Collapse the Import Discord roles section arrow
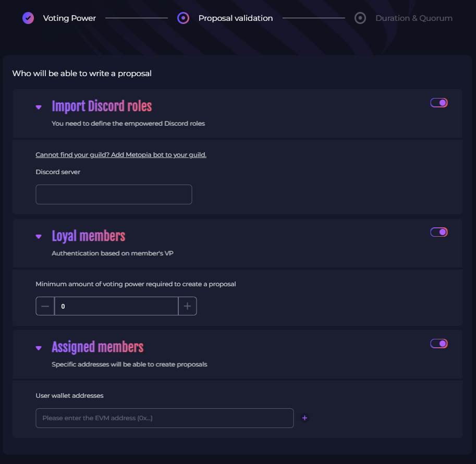 coord(39,107)
